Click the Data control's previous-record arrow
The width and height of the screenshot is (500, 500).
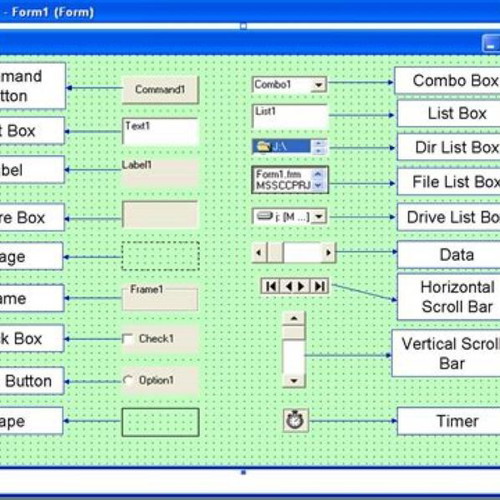pyautogui.click(x=289, y=286)
